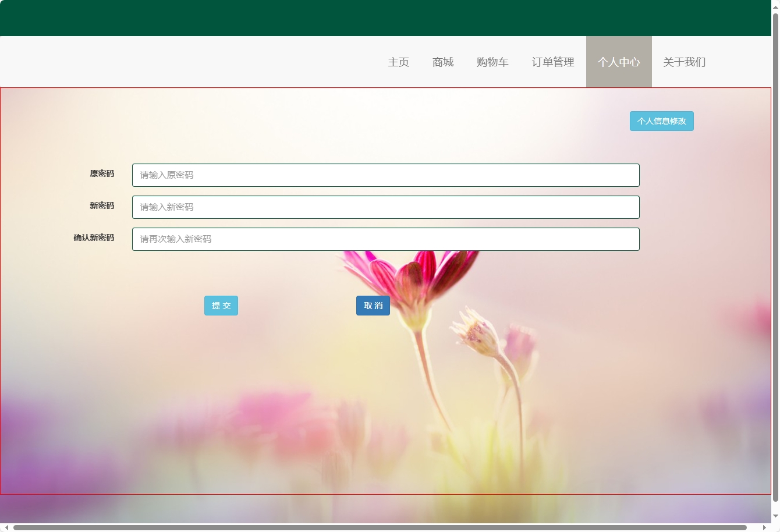Switch to 订单管理 tab

pos(553,62)
